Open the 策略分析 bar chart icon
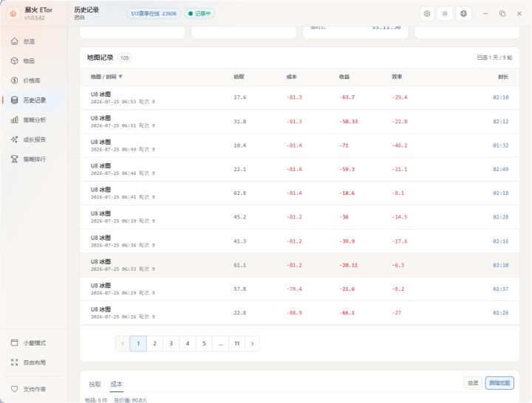Image resolution: width=532 pixels, height=403 pixels. (x=14, y=120)
